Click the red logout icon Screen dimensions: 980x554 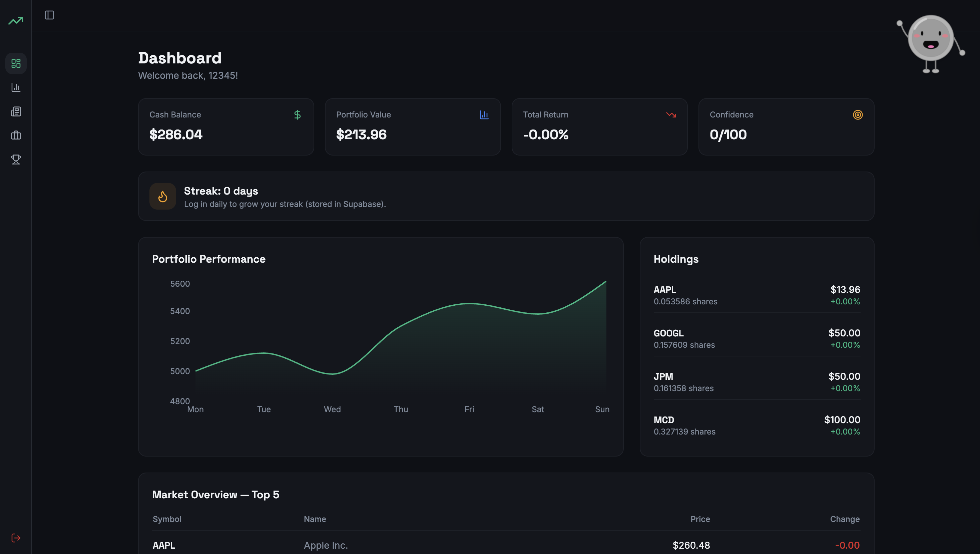(x=16, y=538)
